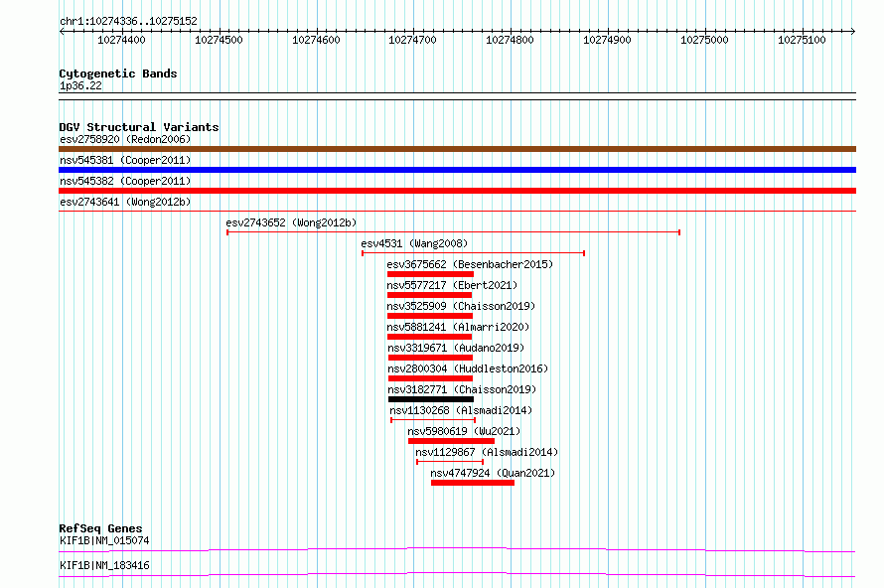Click the 10274700 ruler position label

point(412,40)
